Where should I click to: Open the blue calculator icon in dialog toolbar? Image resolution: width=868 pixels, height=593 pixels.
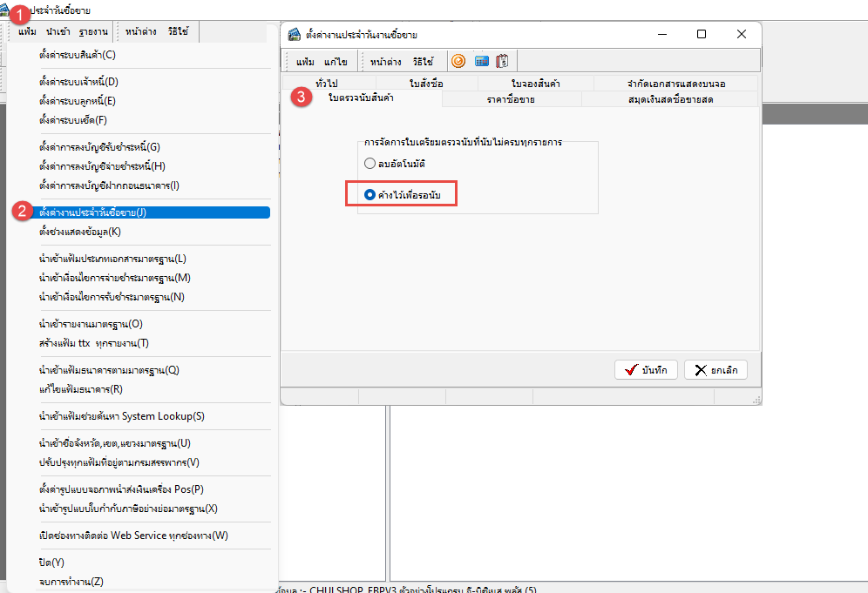(x=480, y=61)
